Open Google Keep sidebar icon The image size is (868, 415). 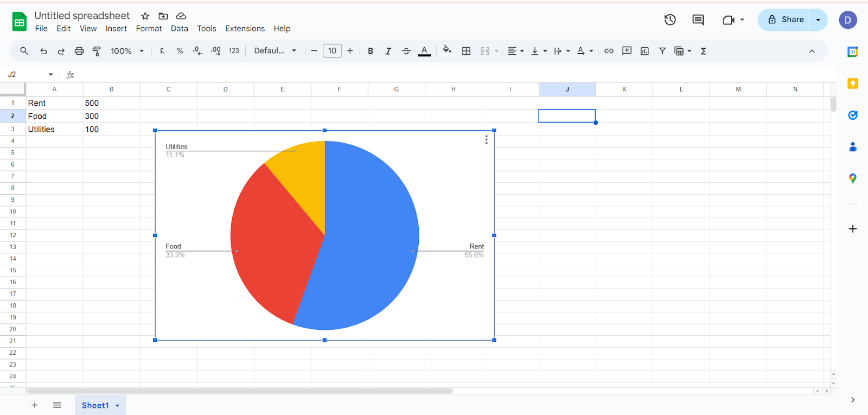tap(853, 84)
